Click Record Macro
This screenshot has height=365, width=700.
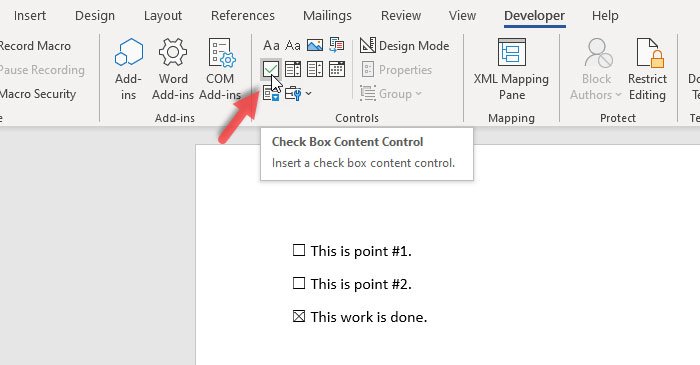pyautogui.click(x=35, y=46)
